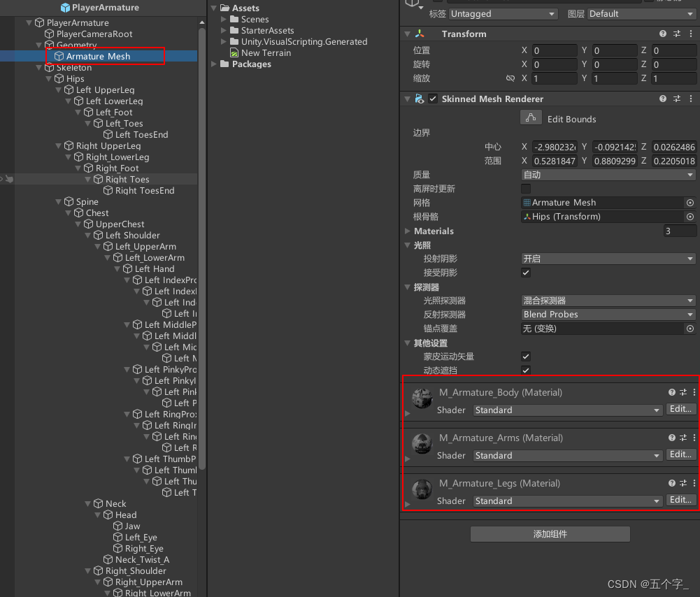
Task: Select the Scenes folder icon
Action: pos(234,19)
